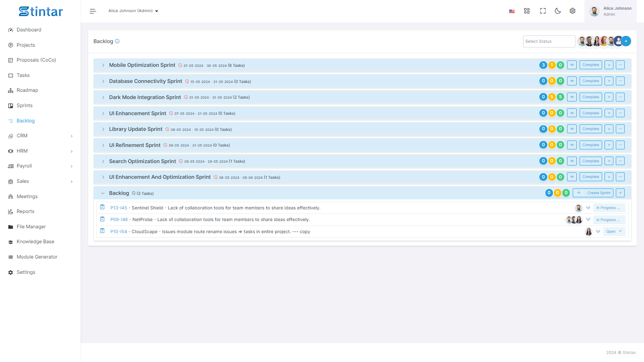Add task to Search Optimization Sprint plus icon
Image resolution: width=644 pixels, height=362 pixels.
(609, 161)
